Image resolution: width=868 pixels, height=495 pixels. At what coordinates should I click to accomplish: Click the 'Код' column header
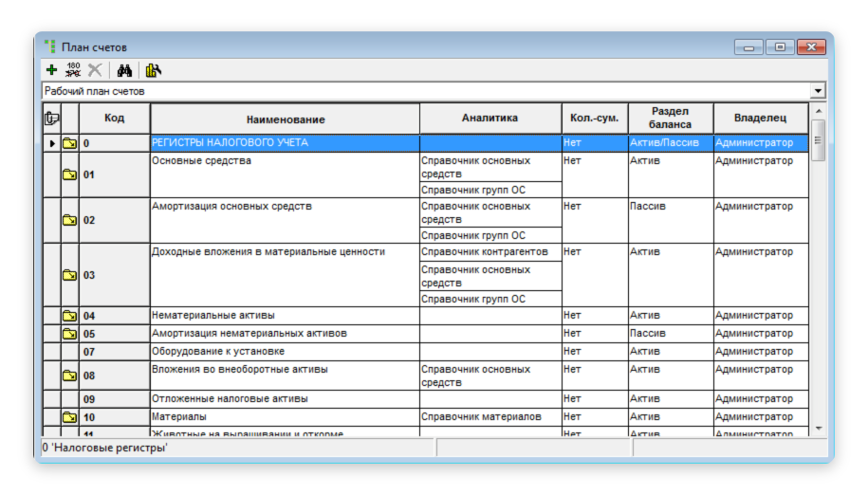[x=115, y=118]
